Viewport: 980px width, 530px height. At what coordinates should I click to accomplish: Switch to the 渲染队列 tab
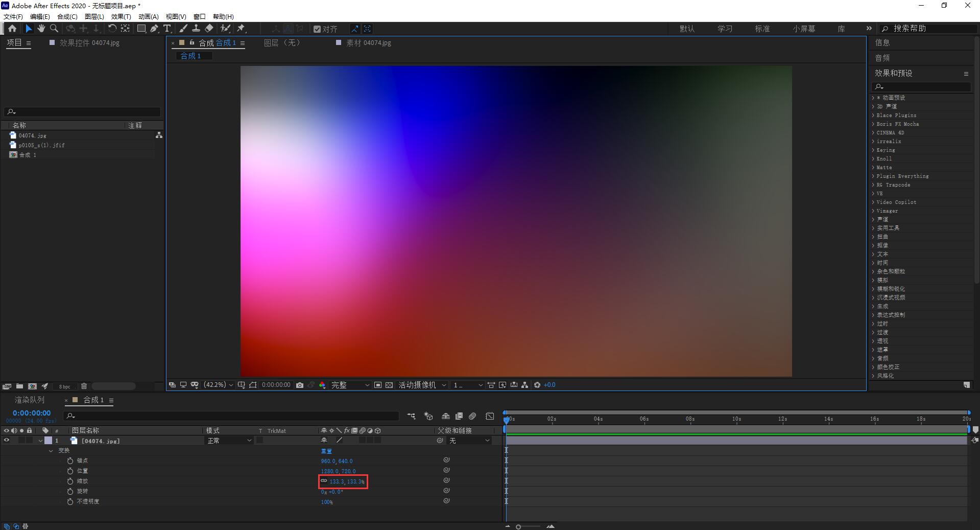pyautogui.click(x=30, y=400)
